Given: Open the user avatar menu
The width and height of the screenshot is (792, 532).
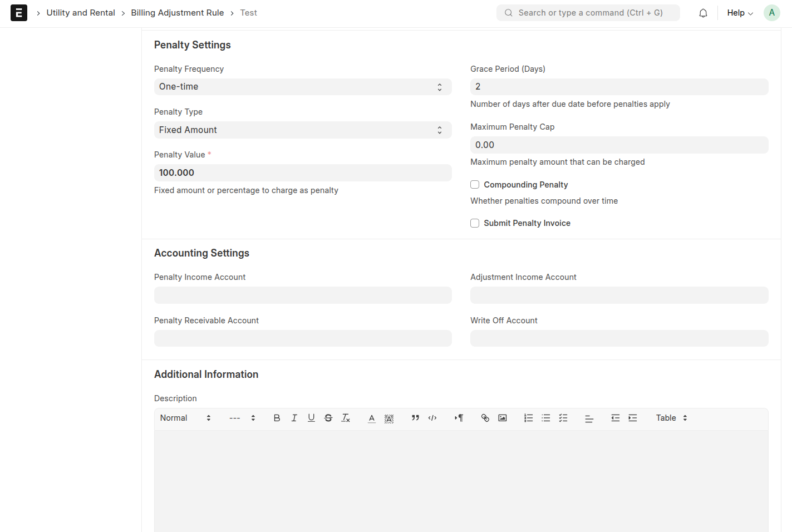Looking at the screenshot, I should tap(771, 13).
